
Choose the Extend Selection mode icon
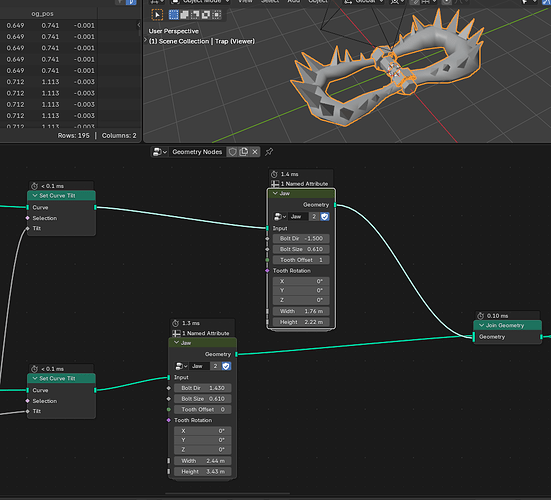click(x=184, y=15)
